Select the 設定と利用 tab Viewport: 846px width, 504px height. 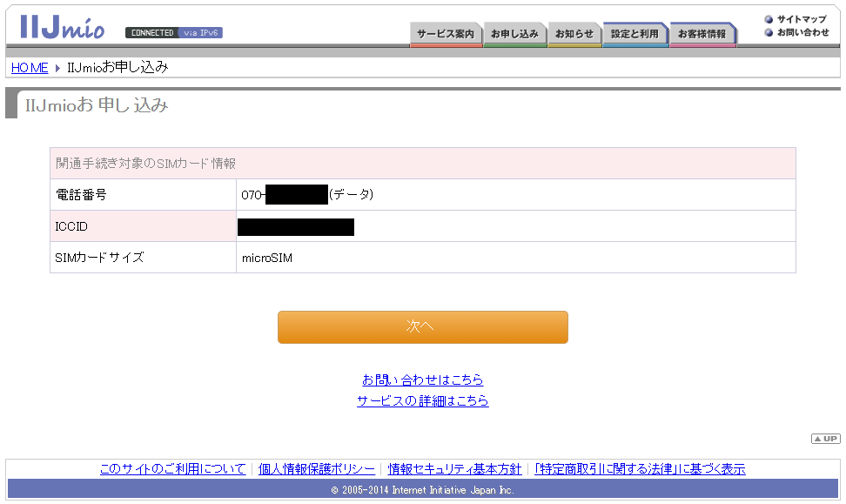[635, 34]
